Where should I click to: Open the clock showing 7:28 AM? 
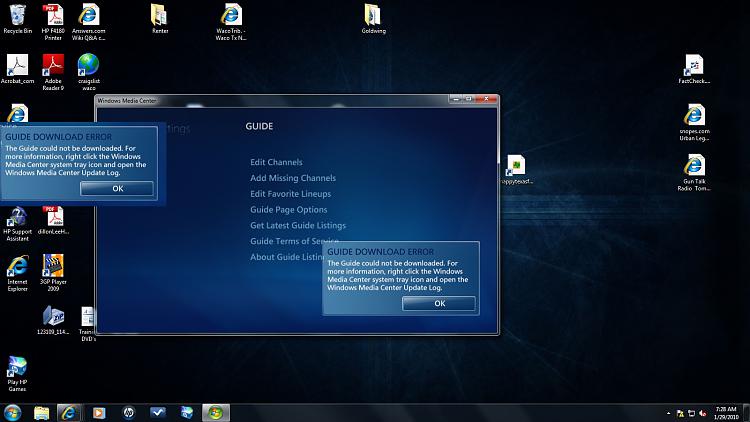(x=726, y=413)
